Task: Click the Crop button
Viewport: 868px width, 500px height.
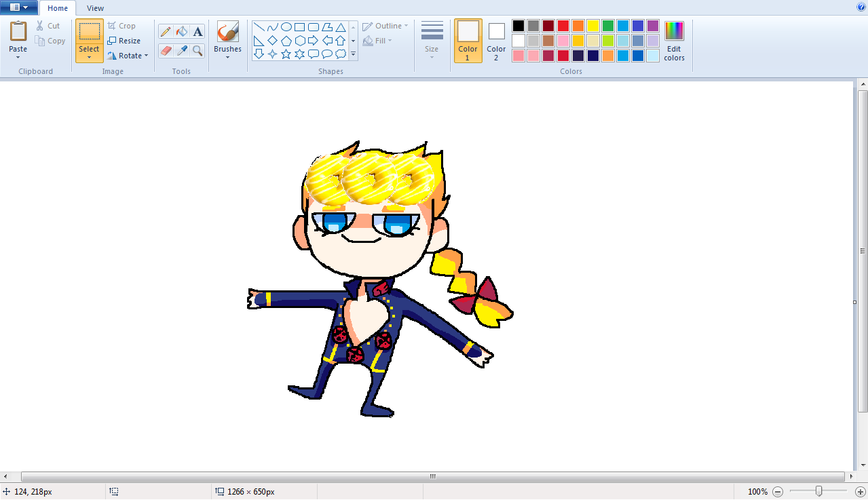Action: pyautogui.click(x=121, y=26)
